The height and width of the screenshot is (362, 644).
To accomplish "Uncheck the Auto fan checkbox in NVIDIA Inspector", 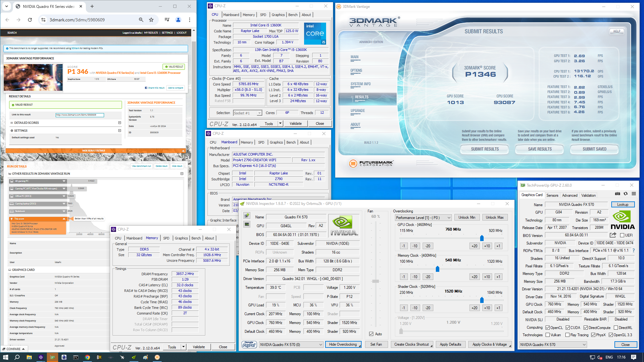I will [x=371, y=334].
